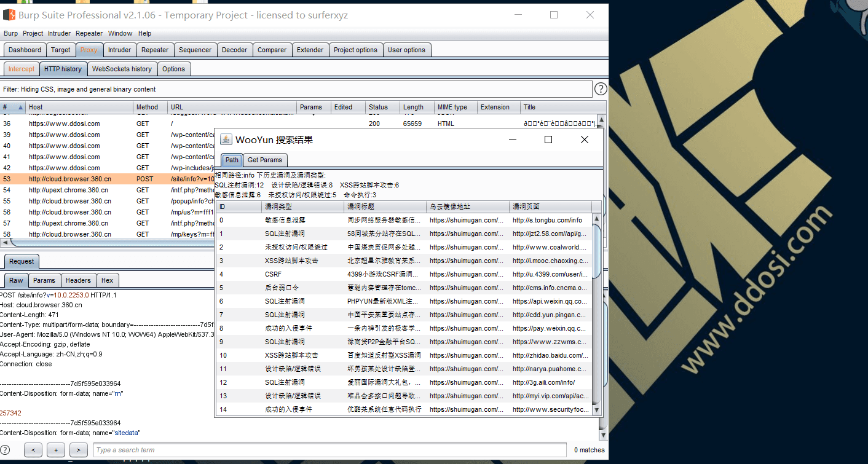Open the filter help question mark icon

(601, 89)
